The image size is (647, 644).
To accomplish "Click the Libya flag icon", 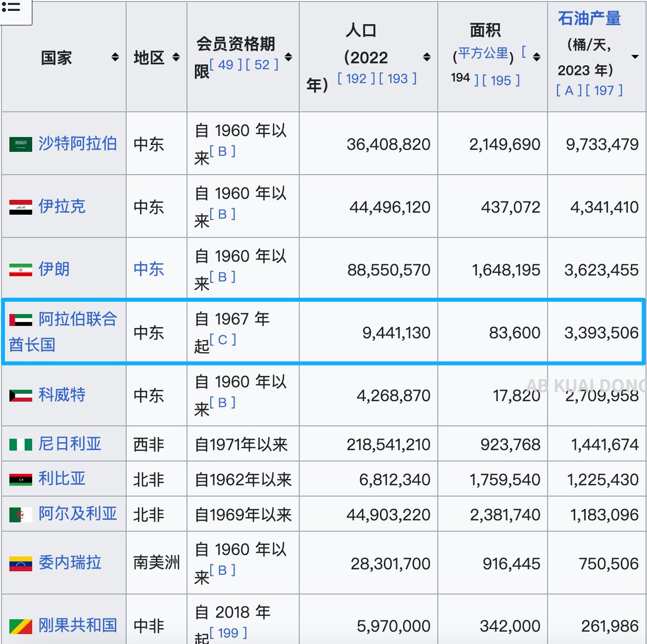I will 20,479.
